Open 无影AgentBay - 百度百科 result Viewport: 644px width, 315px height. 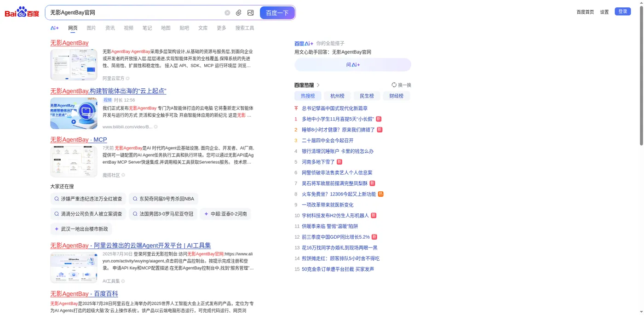pos(84,294)
